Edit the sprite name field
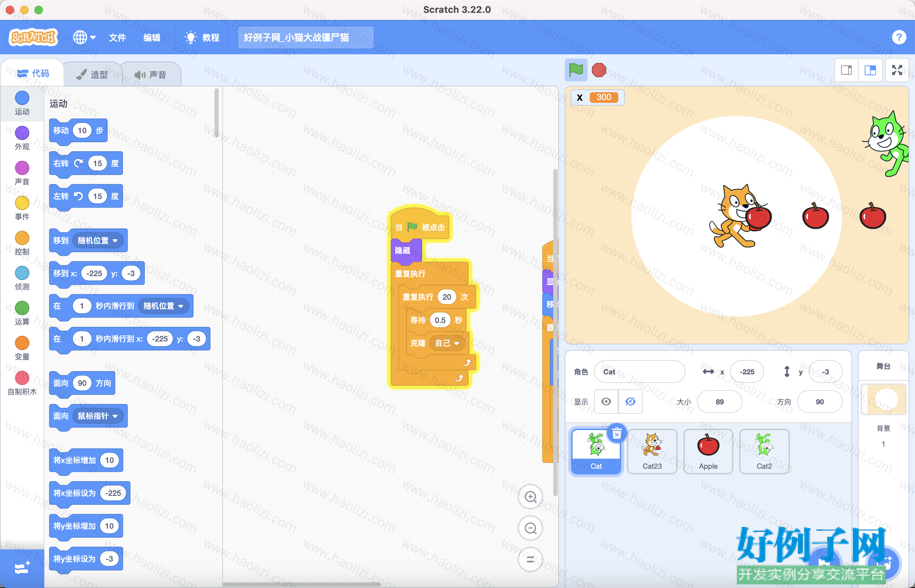The width and height of the screenshot is (915, 588). [639, 372]
